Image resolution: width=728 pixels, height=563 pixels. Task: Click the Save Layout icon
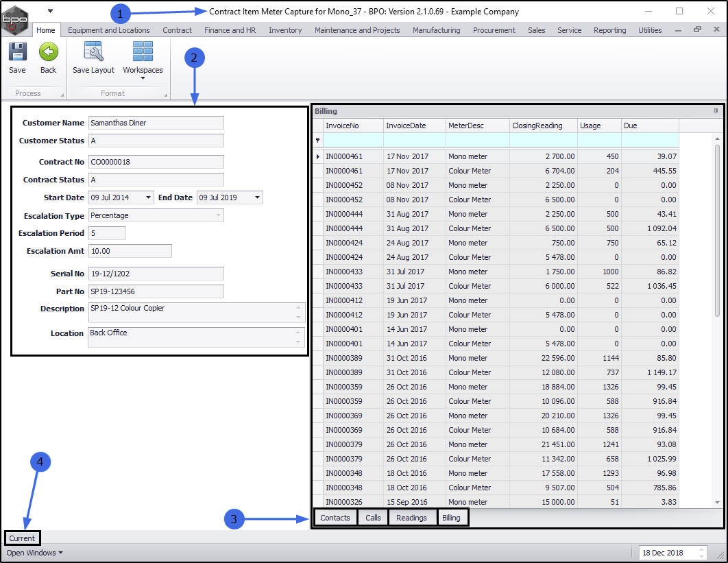93,51
